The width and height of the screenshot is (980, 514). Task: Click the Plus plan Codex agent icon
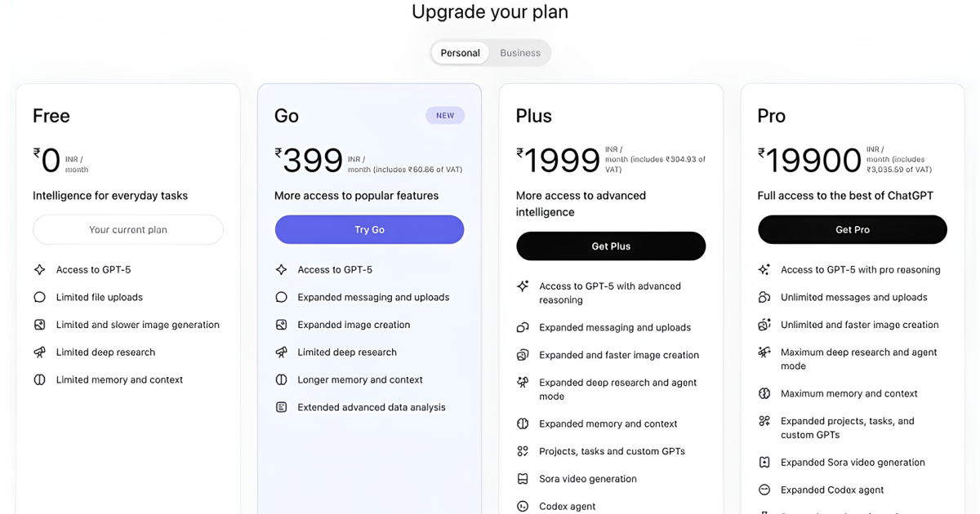point(523,507)
